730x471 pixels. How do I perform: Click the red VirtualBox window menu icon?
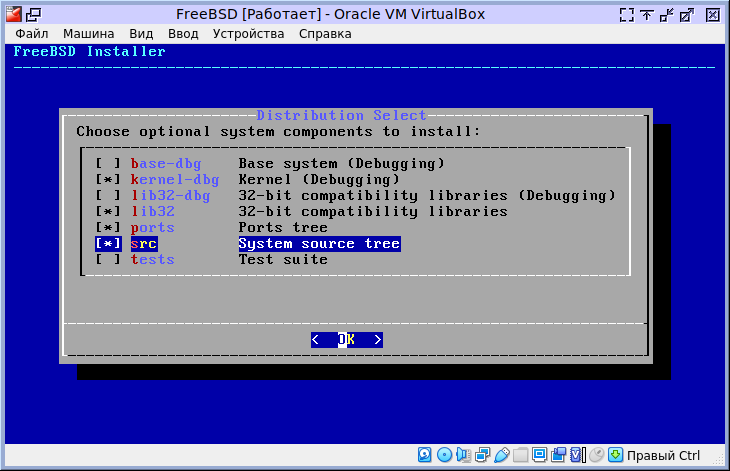14,15
